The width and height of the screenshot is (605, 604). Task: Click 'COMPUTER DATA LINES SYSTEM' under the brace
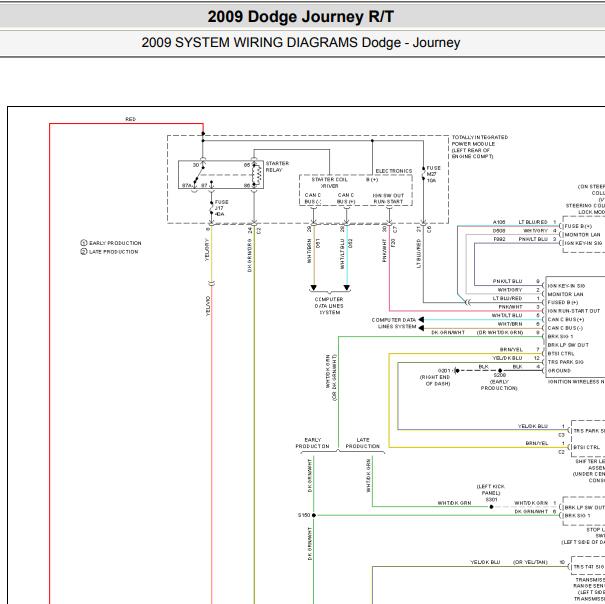pos(329,306)
